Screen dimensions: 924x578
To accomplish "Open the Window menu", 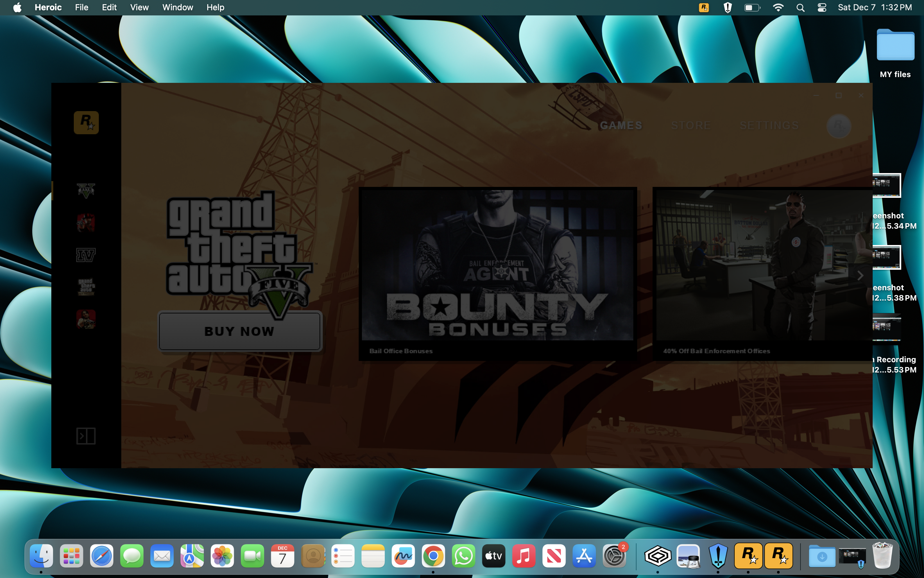I will coord(177,7).
